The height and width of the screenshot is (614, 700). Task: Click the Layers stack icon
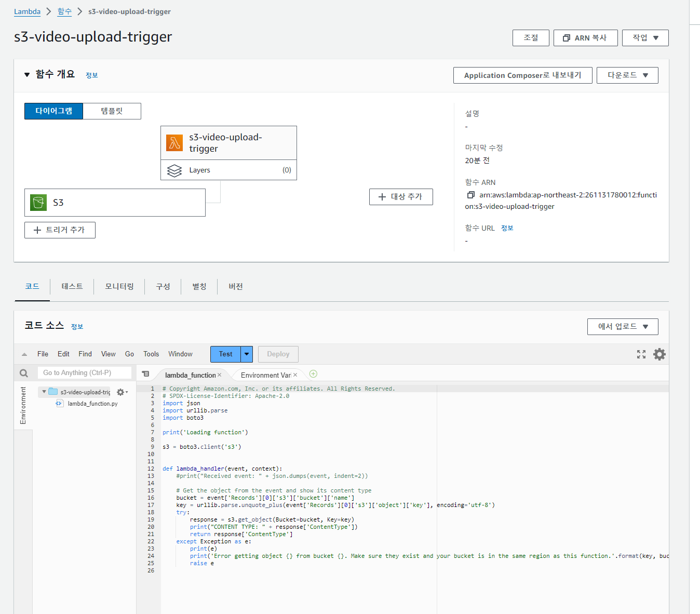[174, 170]
